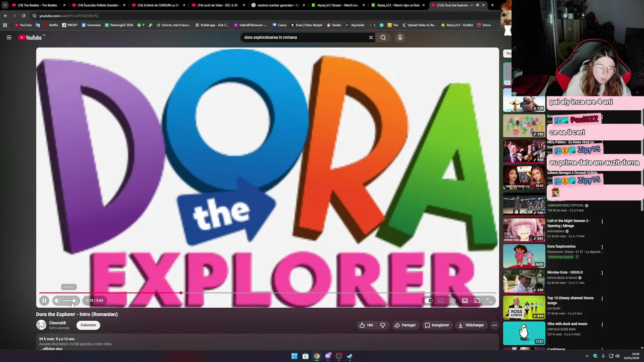Clear the search query with the X
Screen dimensions: 644x362
[371, 37]
